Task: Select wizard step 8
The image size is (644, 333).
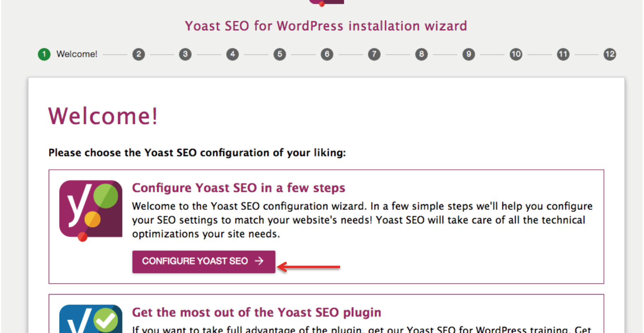Action: [x=421, y=54]
